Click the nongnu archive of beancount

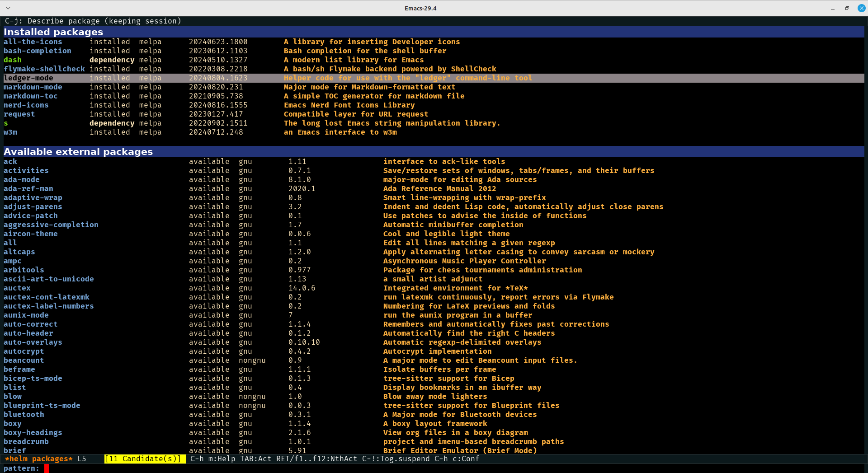[252, 361]
